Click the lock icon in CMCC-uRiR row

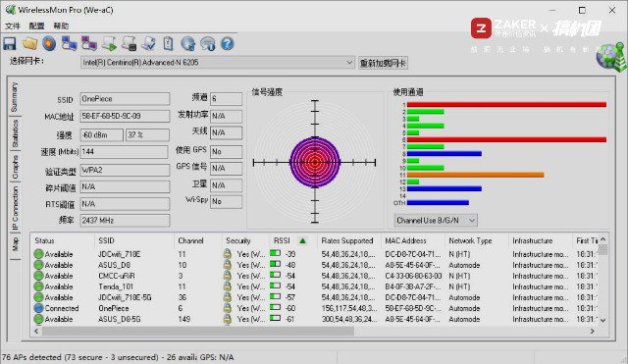(227, 276)
